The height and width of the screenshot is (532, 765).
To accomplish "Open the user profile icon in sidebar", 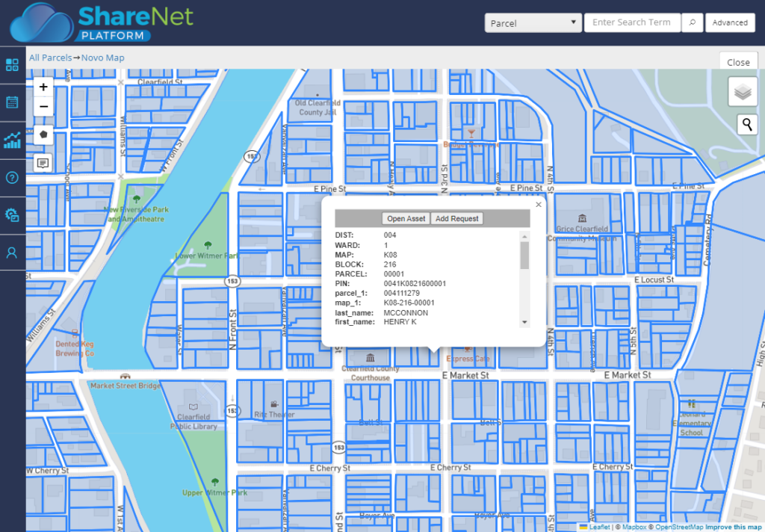I will pos(12,253).
